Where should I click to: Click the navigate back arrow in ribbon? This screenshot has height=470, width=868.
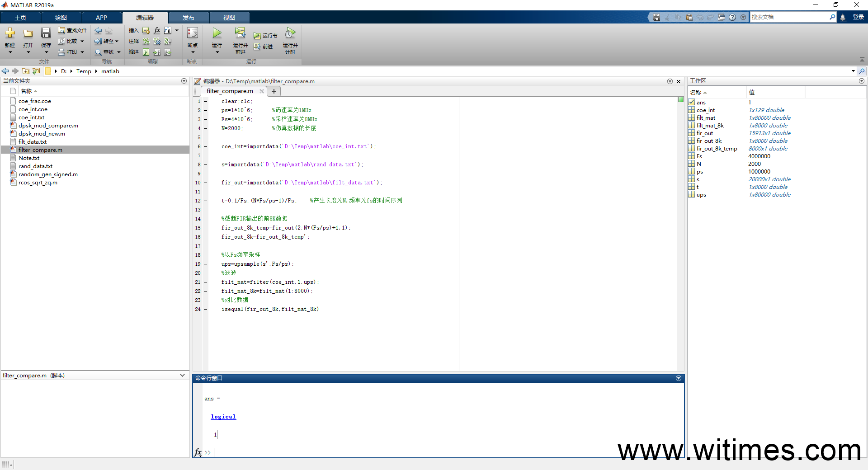98,31
